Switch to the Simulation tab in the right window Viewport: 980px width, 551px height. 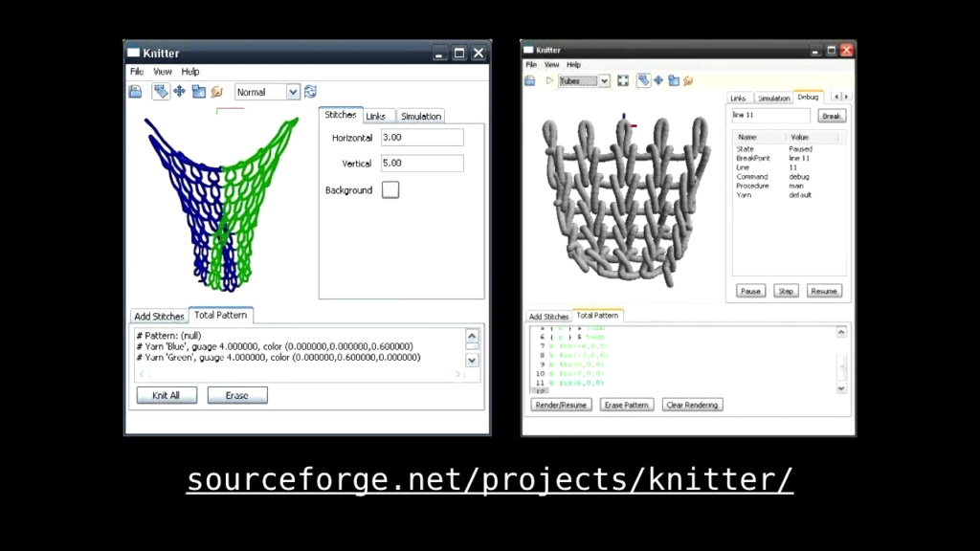(x=773, y=99)
